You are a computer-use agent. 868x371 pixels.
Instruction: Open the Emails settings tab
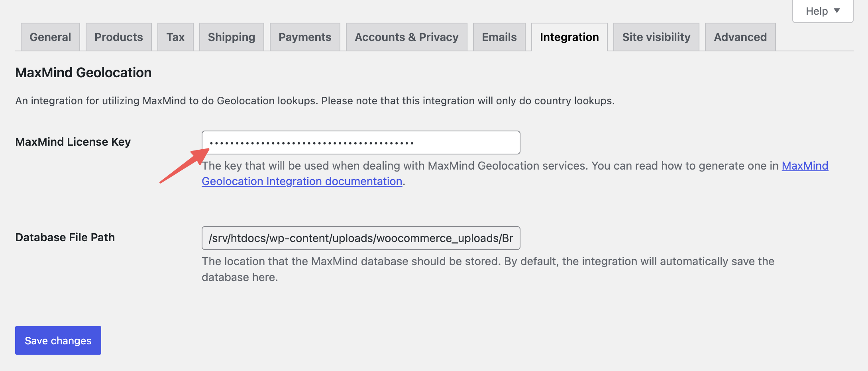click(x=499, y=37)
